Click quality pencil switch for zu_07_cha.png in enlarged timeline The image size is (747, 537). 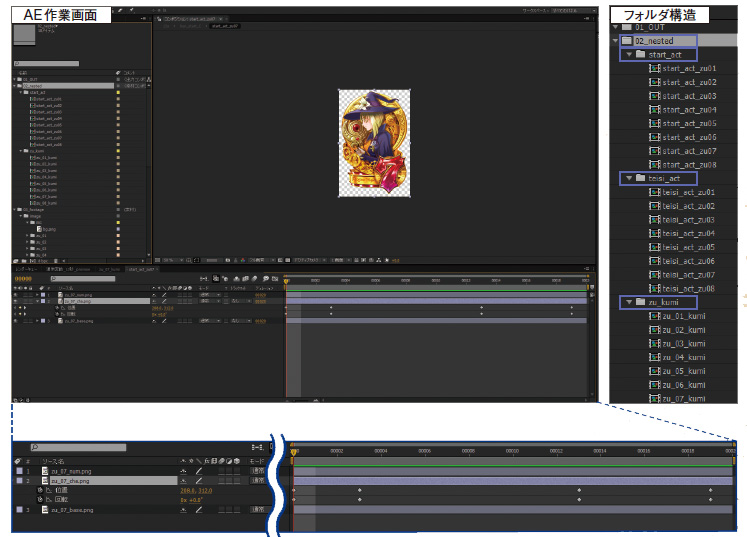[199, 481]
